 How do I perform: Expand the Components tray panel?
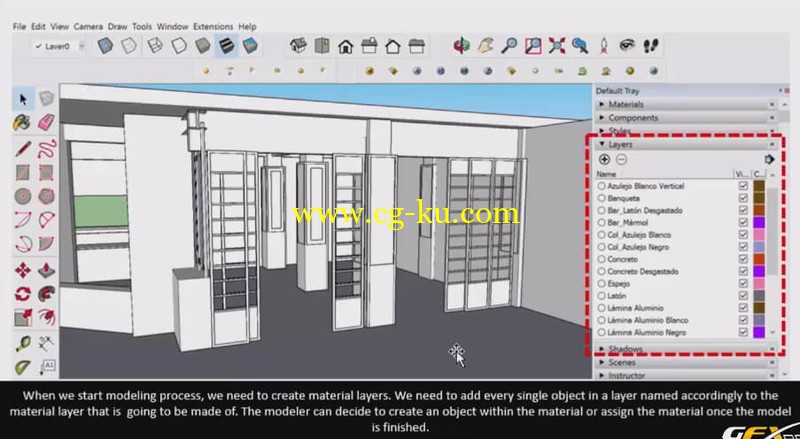tap(686, 117)
